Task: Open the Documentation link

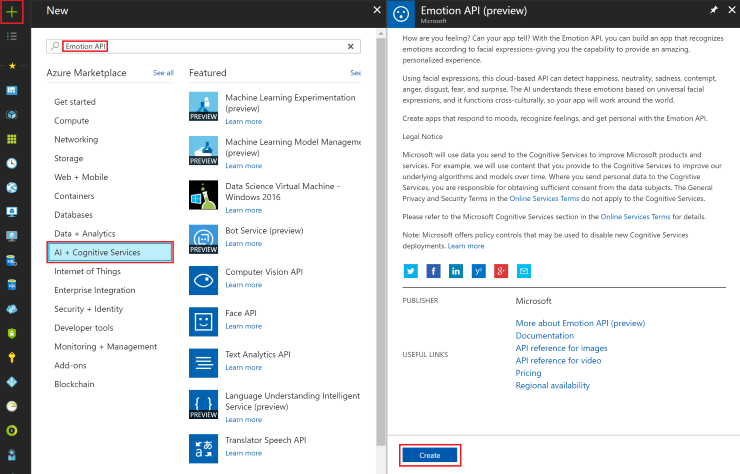Action: tap(545, 336)
